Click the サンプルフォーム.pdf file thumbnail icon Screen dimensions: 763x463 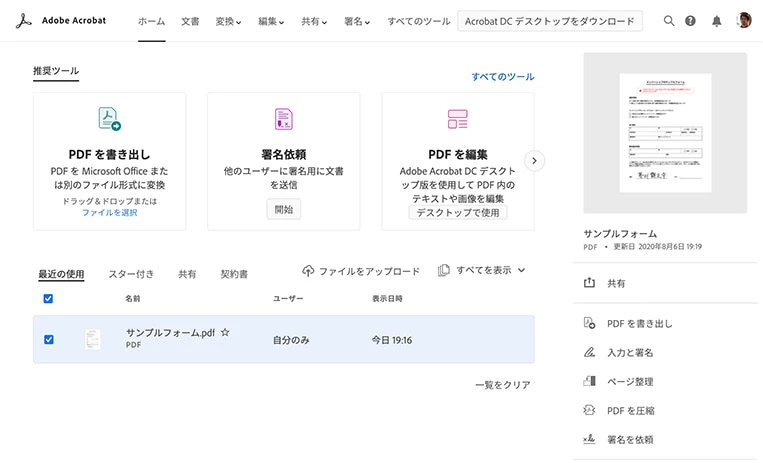pos(92,339)
